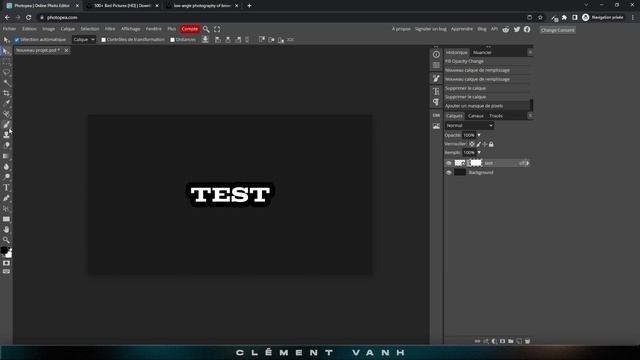Toggle lock transparent pixels icon
Viewport: 640px width, 360px height.
coord(471,144)
